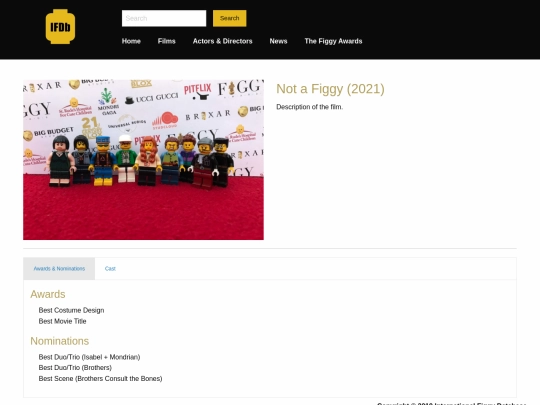Open Actors & Directors section

[x=222, y=41]
